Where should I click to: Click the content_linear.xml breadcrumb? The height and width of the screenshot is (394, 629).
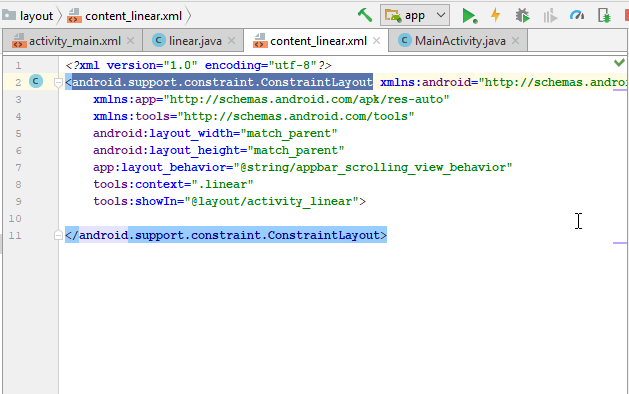pyautogui.click(x=125, y=16)
